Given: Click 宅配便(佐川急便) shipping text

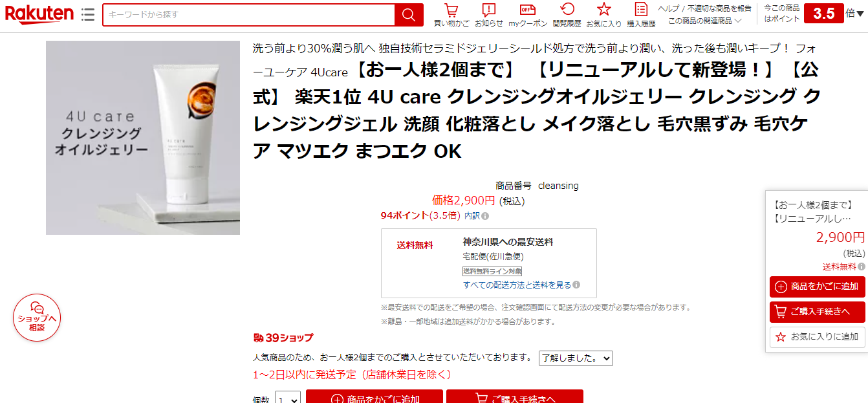Looking at the screenshot, I should coord(493,257).
